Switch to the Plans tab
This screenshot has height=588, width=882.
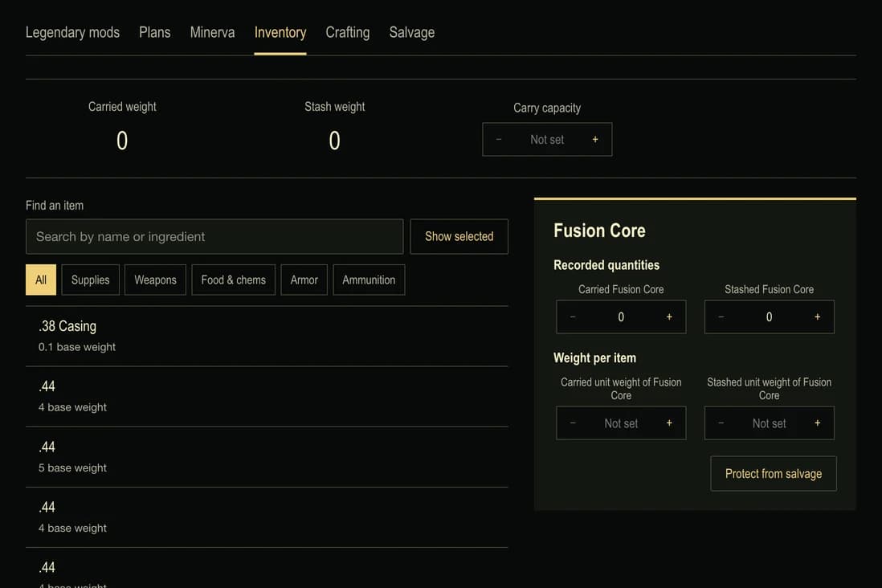tap(155, 33)
